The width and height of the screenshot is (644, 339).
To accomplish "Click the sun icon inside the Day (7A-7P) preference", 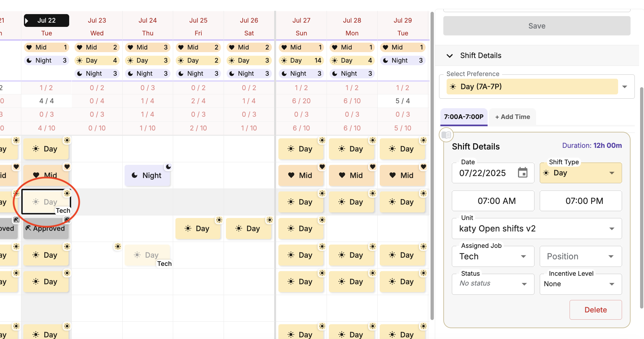I will 453,86.
